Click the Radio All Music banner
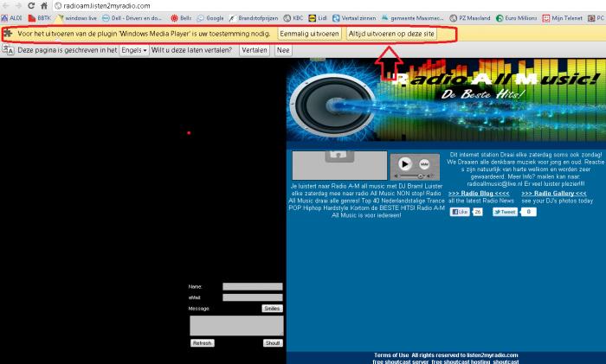 [446, 99]
